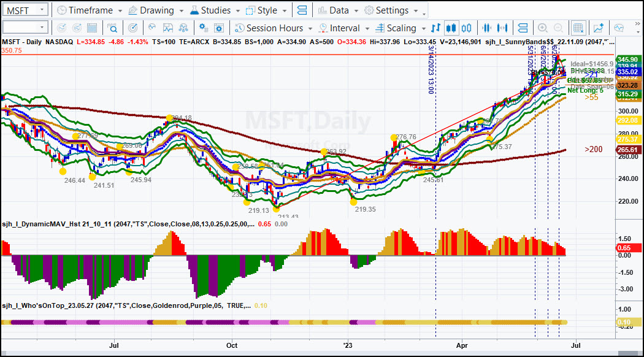Expand the Scaling dropdown arrow
This screenshot has width=644, height=357.
tap(423, 28)
